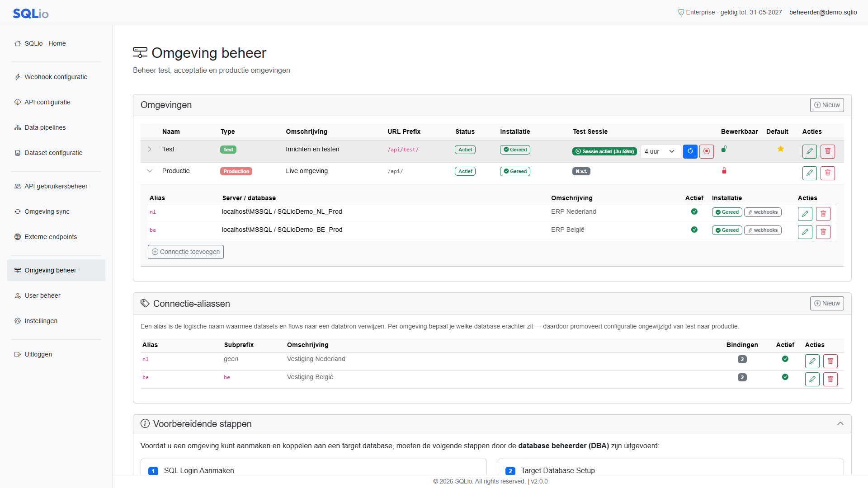
Task: Toggle the green unlock icon for Test
Action: 724,149
